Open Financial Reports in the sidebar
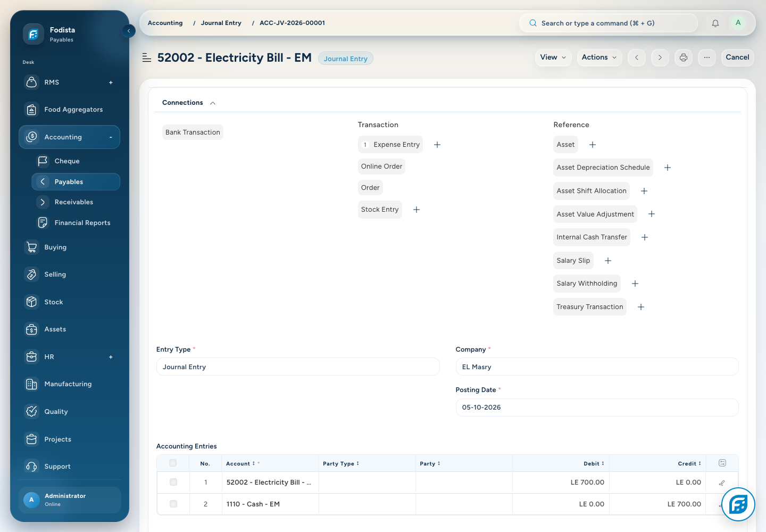This screenshot has height=532, width=766. [76, 223]
